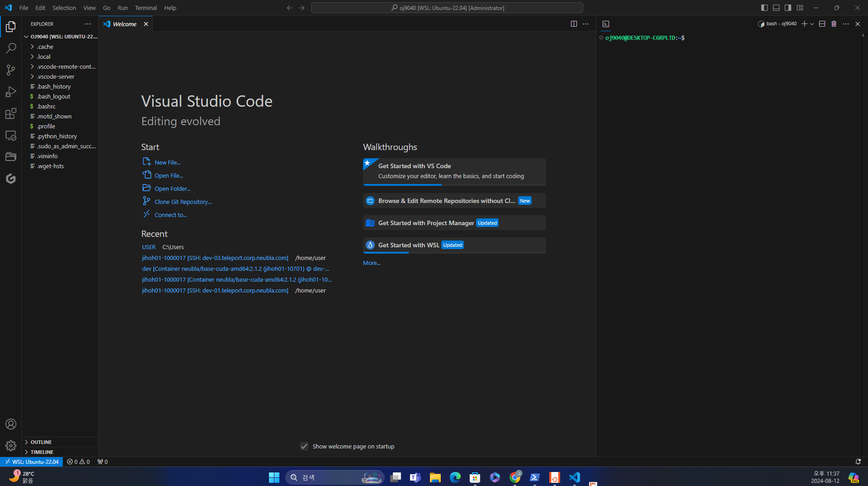The image size is (868, 486).
Task: Toggle Secondary Side Bar layout button
Action: coord(788,8)
